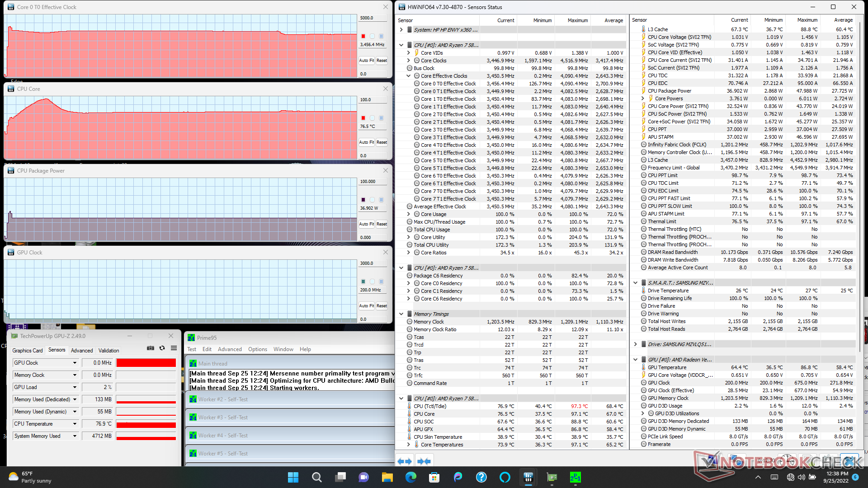
Task: Click the volume icon in the system tray
Action: coord(801,477)
